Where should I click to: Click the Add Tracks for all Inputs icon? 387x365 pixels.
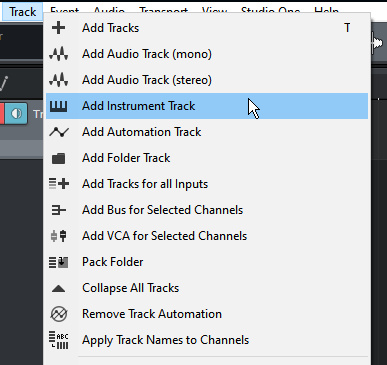click(59, 184)
